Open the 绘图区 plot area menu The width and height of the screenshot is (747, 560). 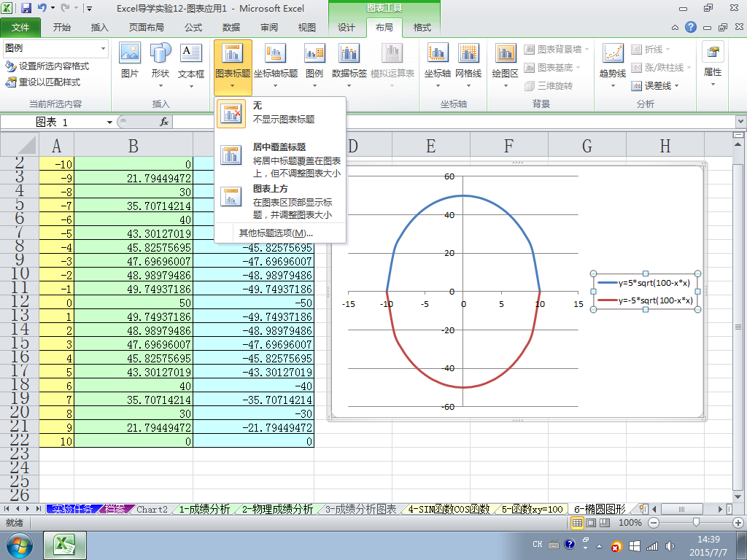pos(505,65)
